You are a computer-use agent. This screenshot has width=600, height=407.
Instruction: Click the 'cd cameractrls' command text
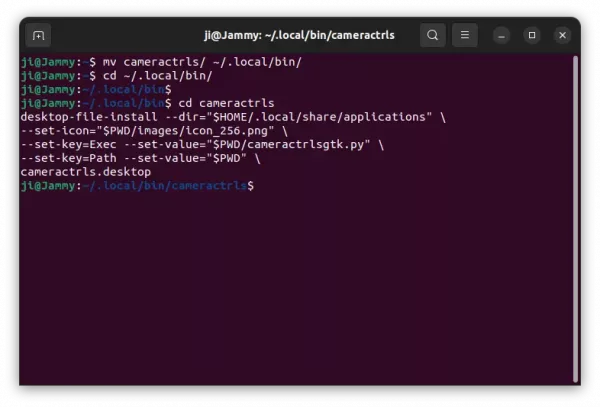(x=226, y=103)
